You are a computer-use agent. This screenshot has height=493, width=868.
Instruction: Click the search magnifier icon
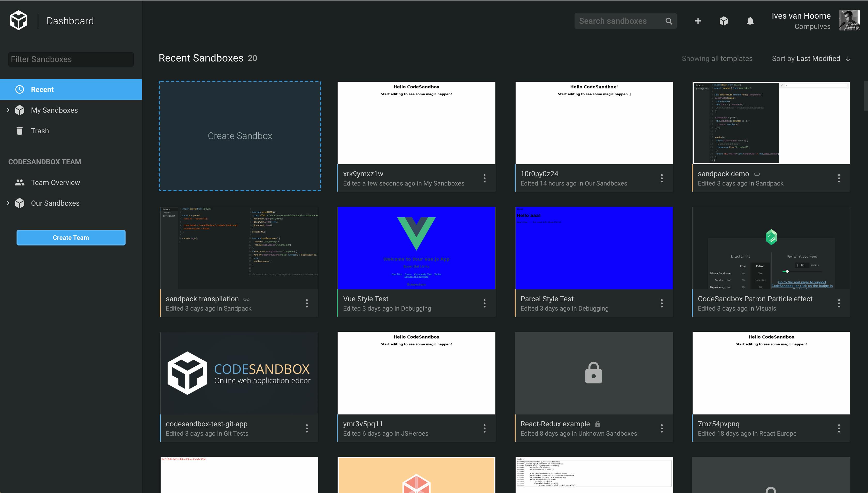pos(669,21)
